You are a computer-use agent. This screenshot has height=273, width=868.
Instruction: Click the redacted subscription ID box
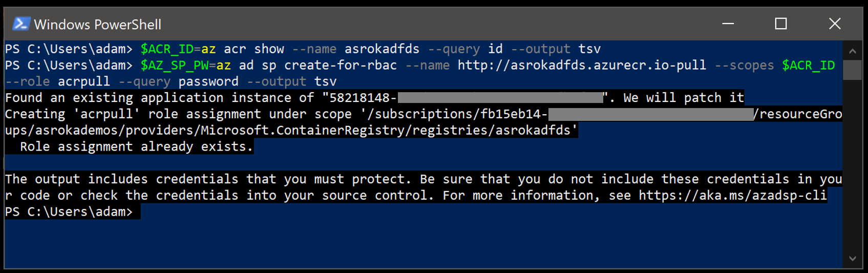(x=650, y=114)
